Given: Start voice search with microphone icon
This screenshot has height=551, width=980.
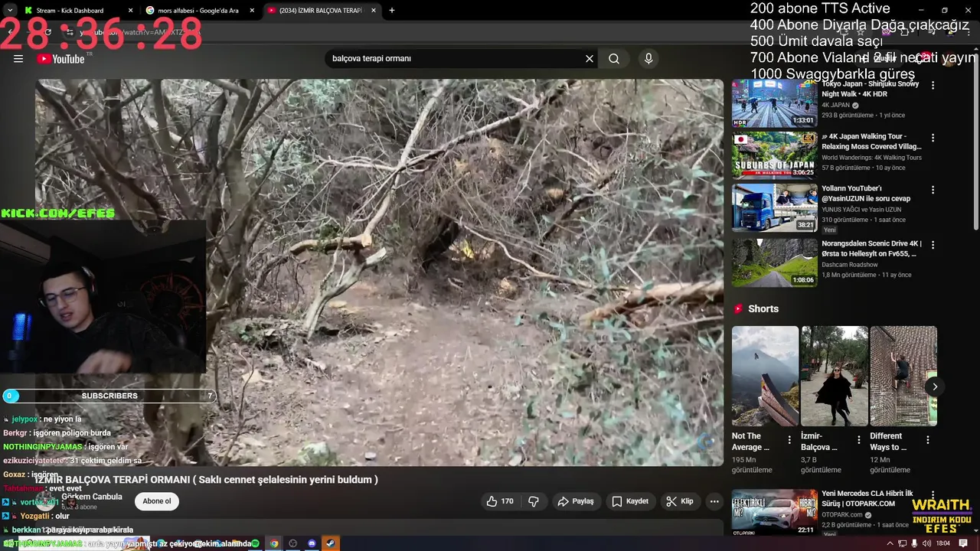Looking at the screenshot, I should [x=648, y=59].
